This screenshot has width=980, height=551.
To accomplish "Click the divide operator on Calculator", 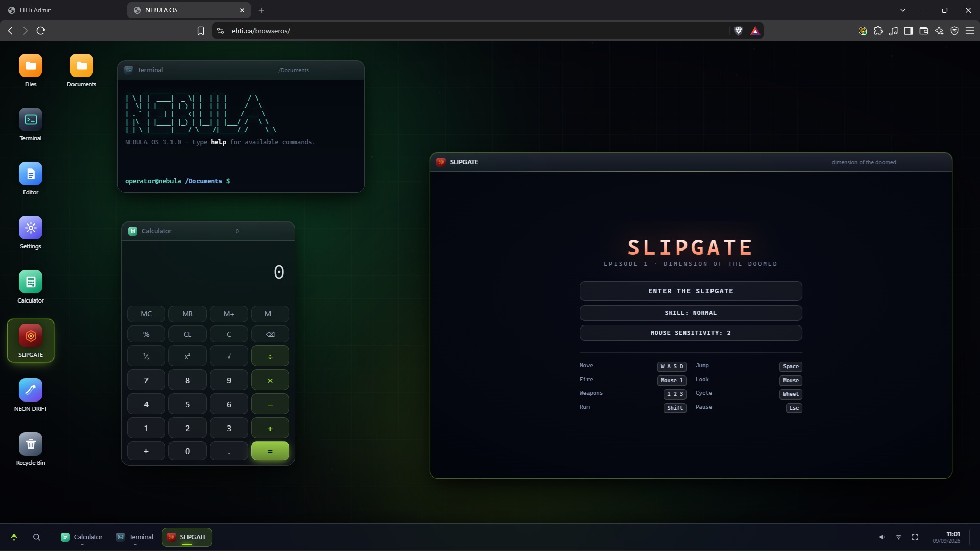I will click(x=270, y=356).
